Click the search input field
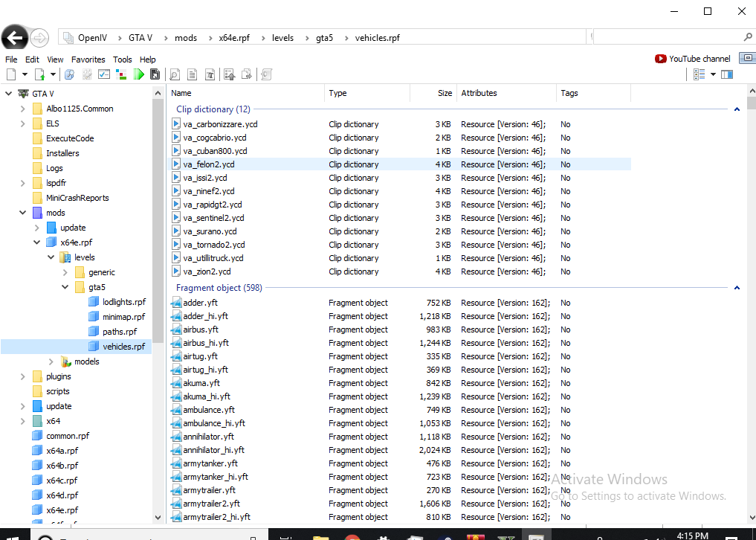This screenshot has height=540, width=756. click(665, 37)
